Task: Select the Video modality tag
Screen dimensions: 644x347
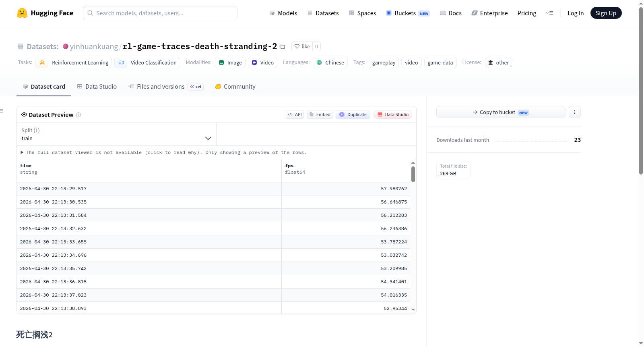Action: point(262,62)
